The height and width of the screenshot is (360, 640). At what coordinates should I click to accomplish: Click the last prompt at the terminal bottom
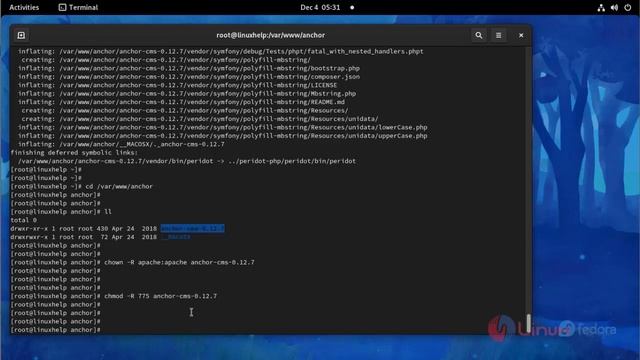[x=56, y=330]
